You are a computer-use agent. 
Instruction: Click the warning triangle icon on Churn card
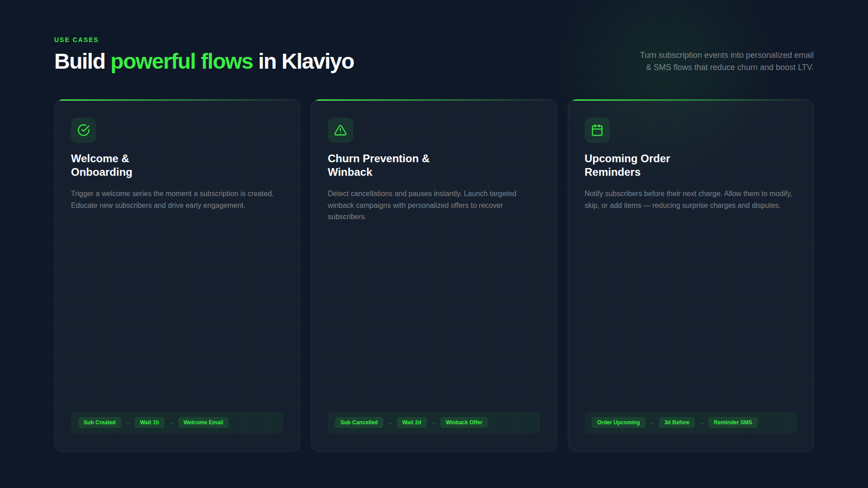(x=340, y=130)
